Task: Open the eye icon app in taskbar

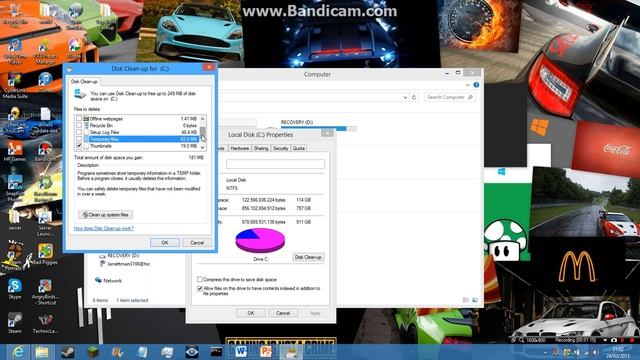Action: (191, 352)
